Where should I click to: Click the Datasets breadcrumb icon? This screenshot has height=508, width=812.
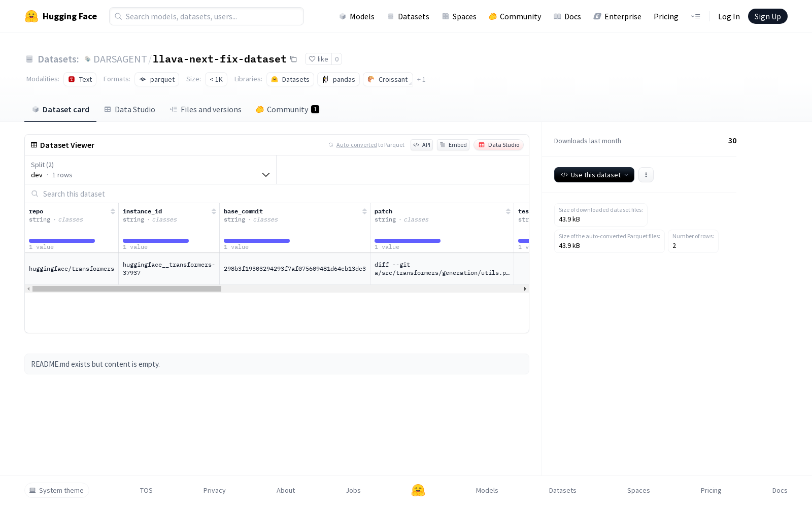point(29,59)
